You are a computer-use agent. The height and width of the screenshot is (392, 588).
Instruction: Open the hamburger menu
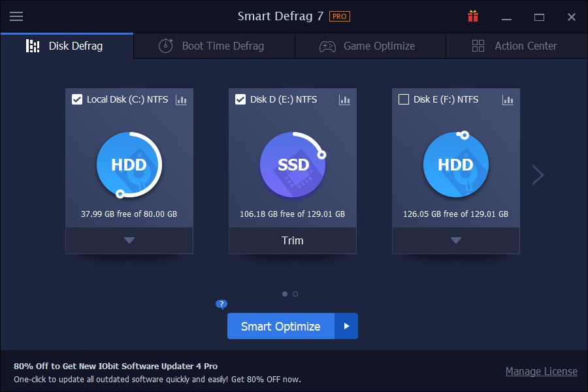[x=16, y=16]
